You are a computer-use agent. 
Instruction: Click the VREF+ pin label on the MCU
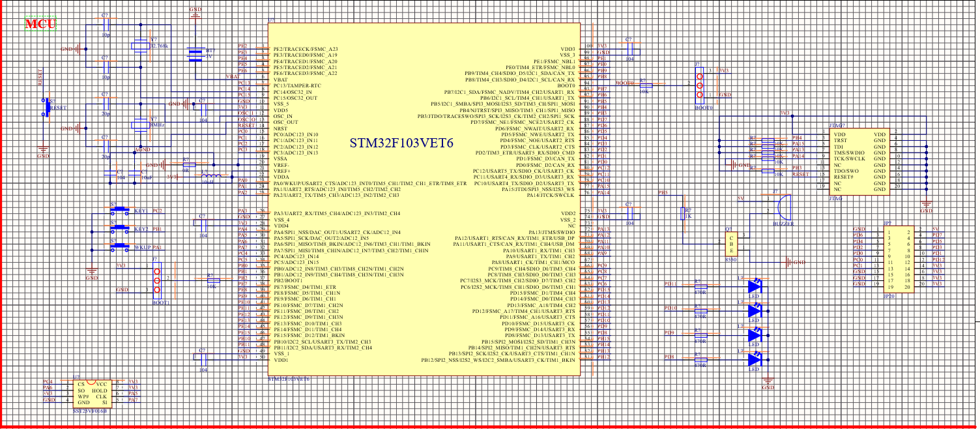tap(282, 171)
